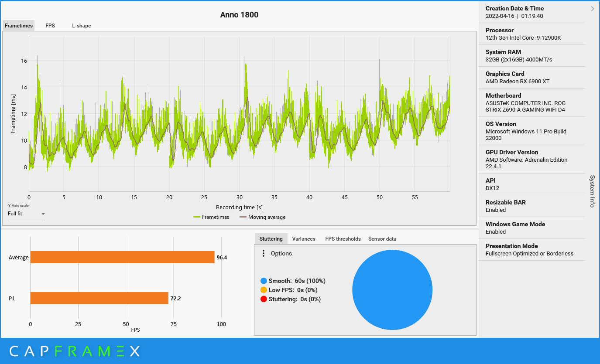This screenshot has width=600, height=364.
Task: Toggle the Frametimes legend entry
Action: coord(211,217)
